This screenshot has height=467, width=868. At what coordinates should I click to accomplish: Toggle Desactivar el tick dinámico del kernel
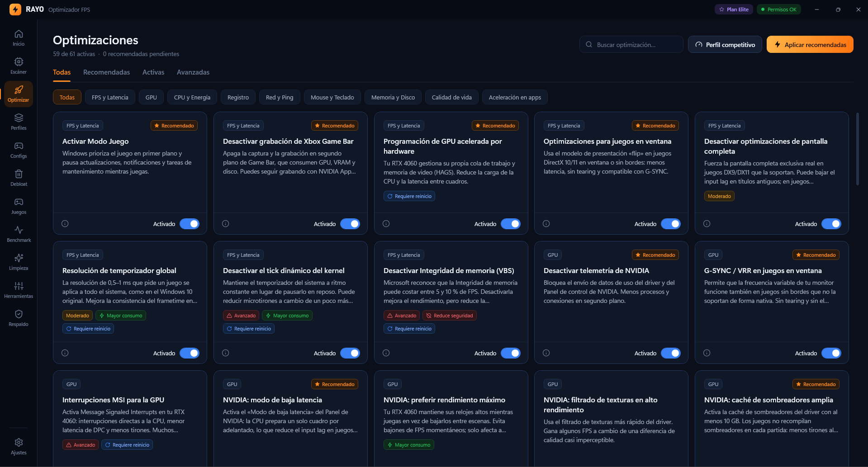(350, 353)
